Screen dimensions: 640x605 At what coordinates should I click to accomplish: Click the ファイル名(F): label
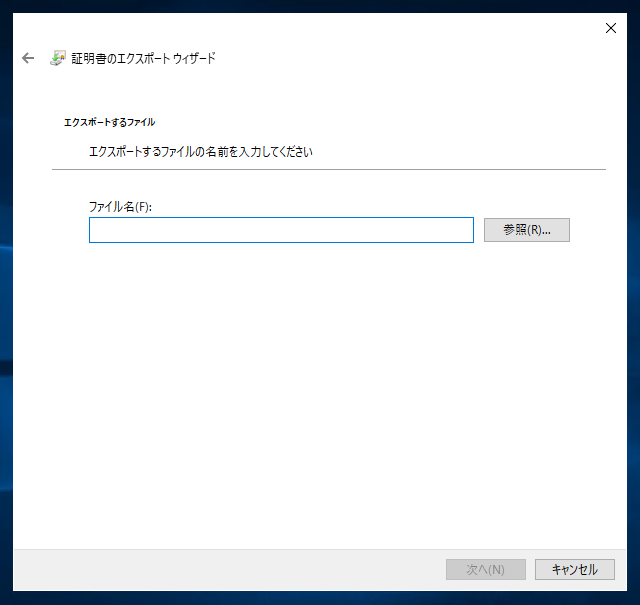(x=120, y=207)
